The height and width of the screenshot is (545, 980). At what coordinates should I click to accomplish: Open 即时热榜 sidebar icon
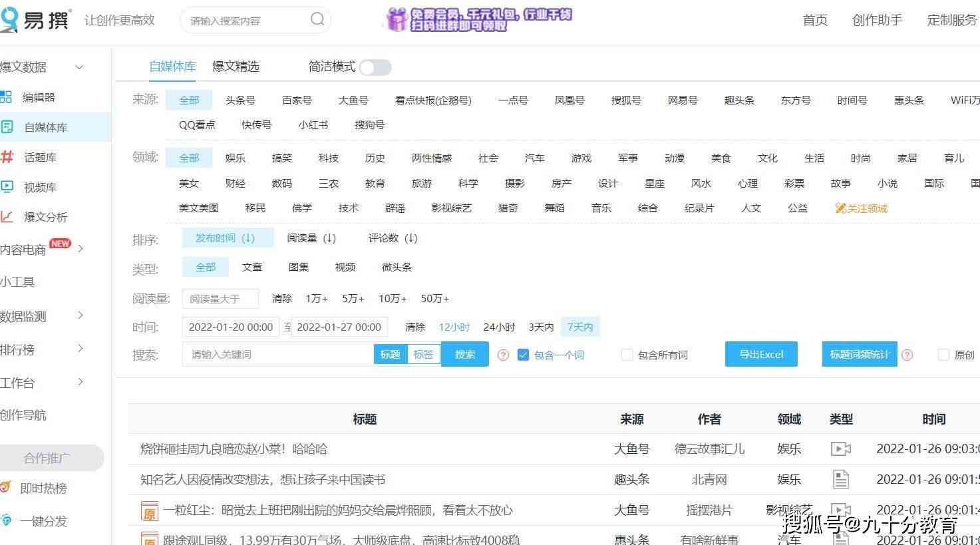coord(6,487)
